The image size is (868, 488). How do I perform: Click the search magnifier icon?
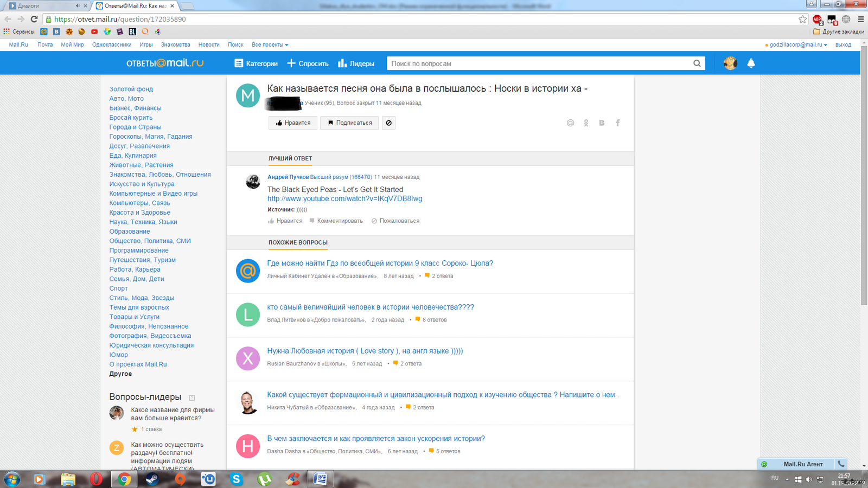(697, 63)
